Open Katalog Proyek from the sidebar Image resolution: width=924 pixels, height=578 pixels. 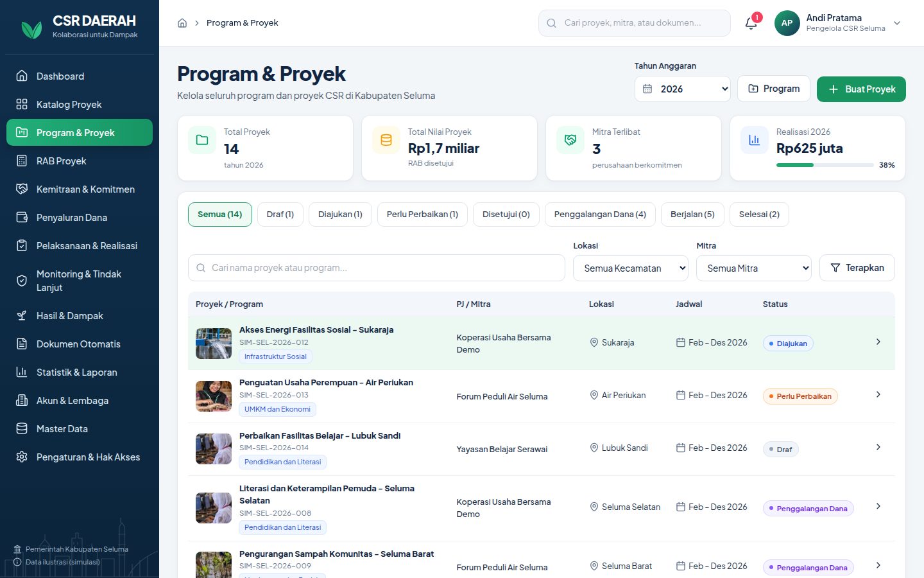click(x=80, y=104)
